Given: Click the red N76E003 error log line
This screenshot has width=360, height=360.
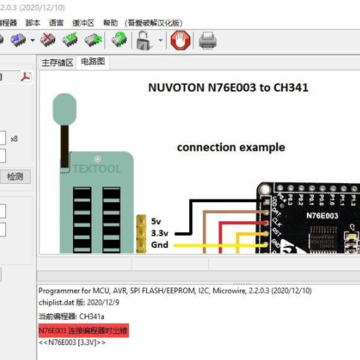Looking at the screenshot, I should tap(83, 330).
